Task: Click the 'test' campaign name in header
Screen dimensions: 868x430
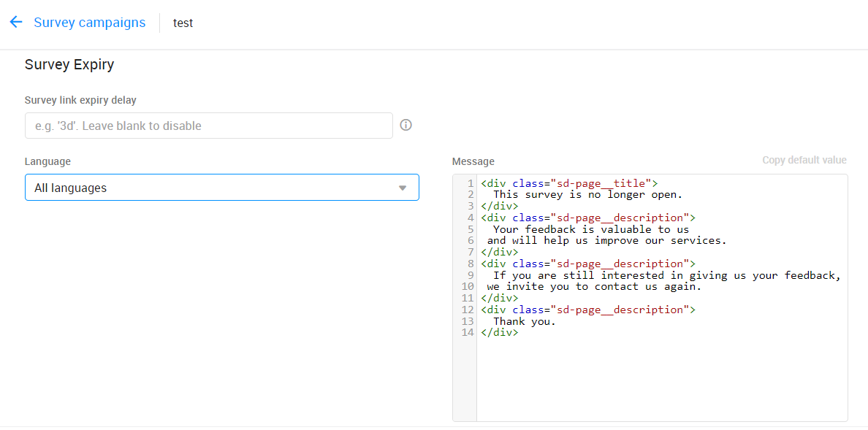Action: [183, 23]
